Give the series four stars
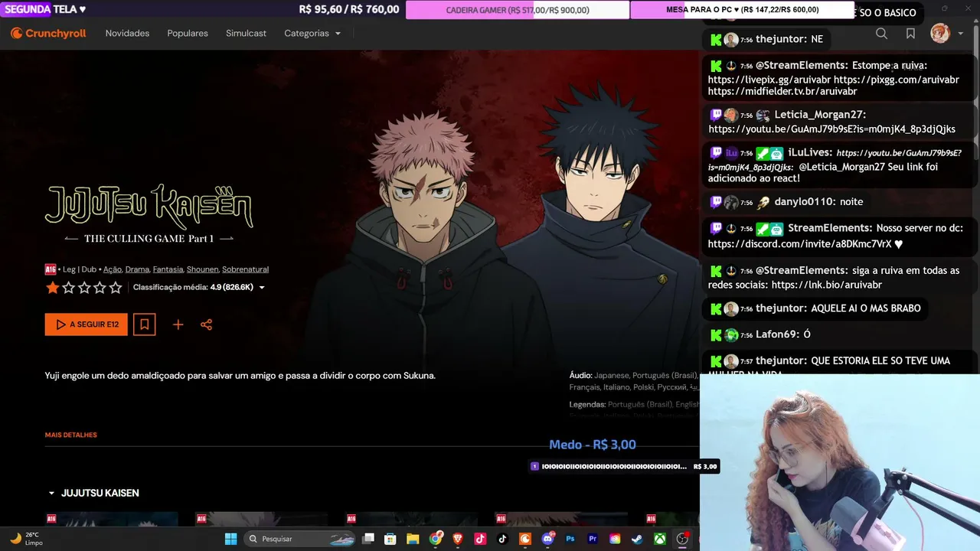The height and width of the screenshot is (551, 980). click(x=100, y=288)
